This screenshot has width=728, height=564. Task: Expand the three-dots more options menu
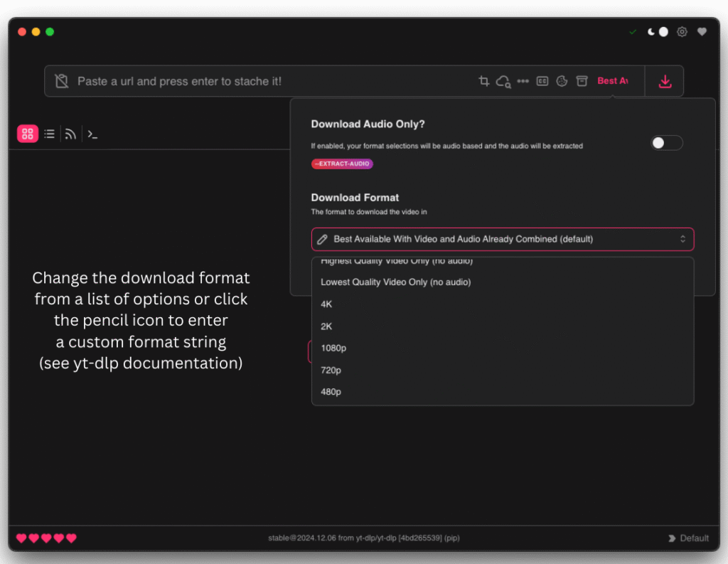[523, 81]
